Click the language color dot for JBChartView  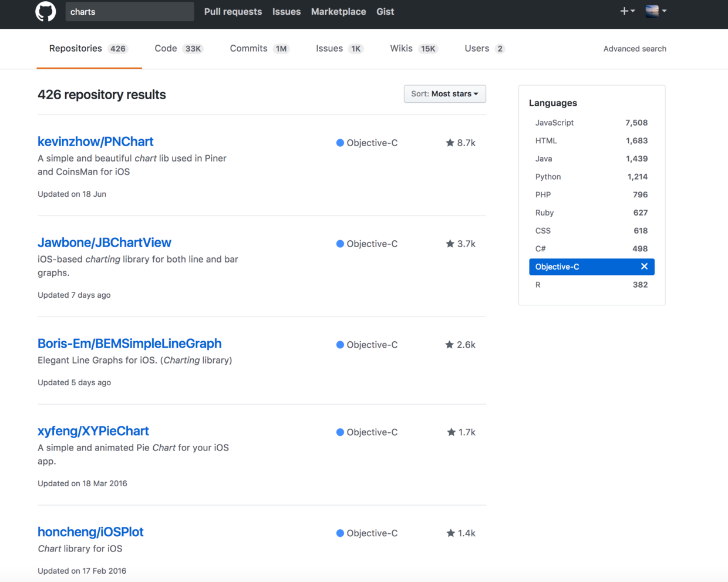pos(340,244)
